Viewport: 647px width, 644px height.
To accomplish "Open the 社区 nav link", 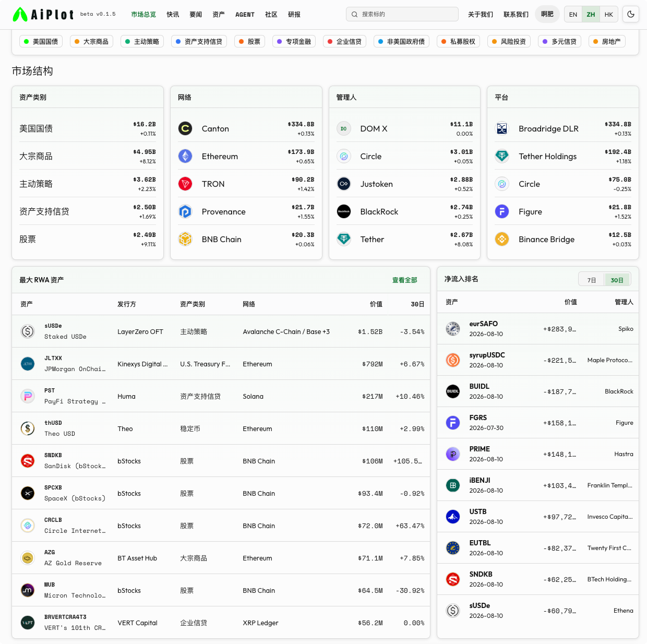I will point(271,15).
